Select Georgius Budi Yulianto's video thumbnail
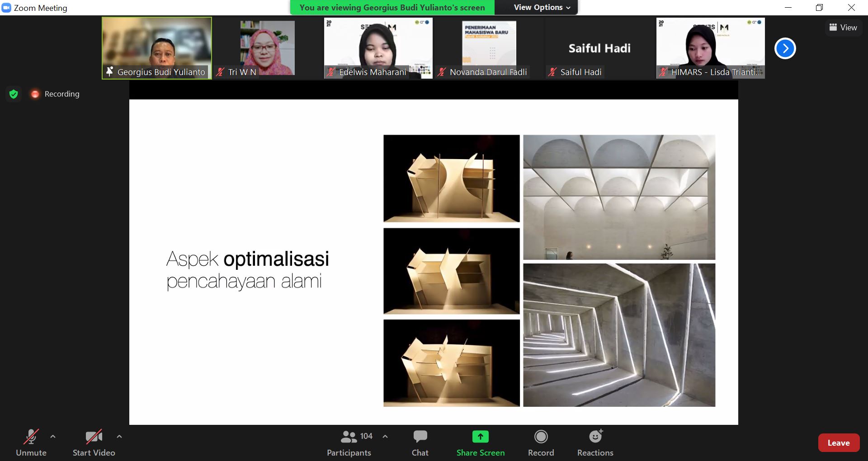Viewport: 868px width, 461px height. point(157,48)
